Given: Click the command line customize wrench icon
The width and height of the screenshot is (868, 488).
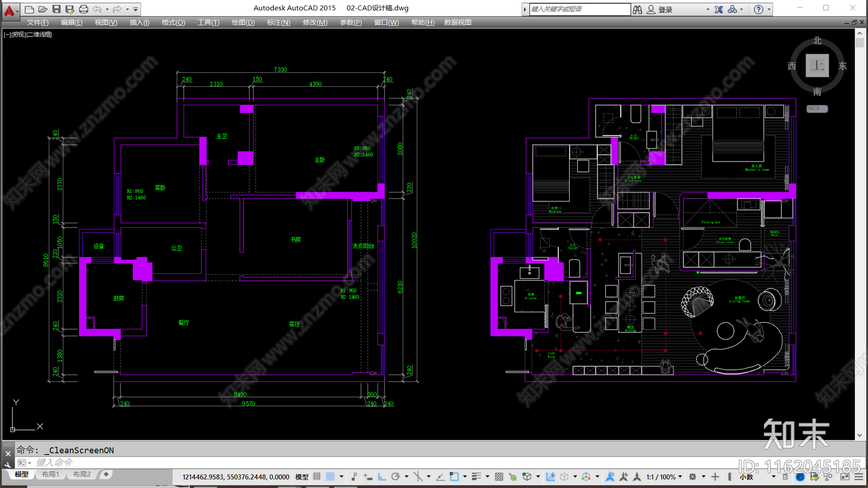Looking at the screenshot, I should (8, 464).
